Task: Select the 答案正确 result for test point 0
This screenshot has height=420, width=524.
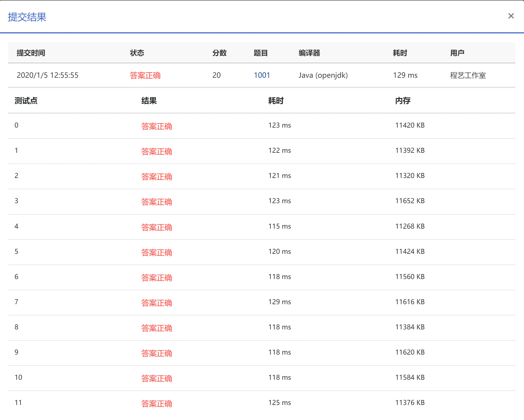Action: (x=157, y=126)
